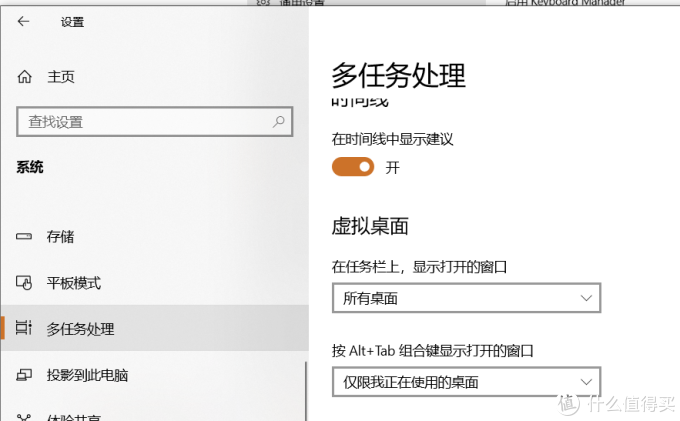This screenshot has height=421, width=680.
Task: Click the sidebar vertical scrollbar
Action: tap(306, 390)
